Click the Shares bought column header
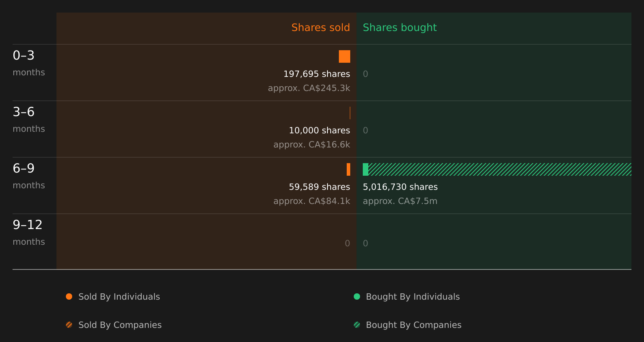644x342 pixels. coord(400,27)
